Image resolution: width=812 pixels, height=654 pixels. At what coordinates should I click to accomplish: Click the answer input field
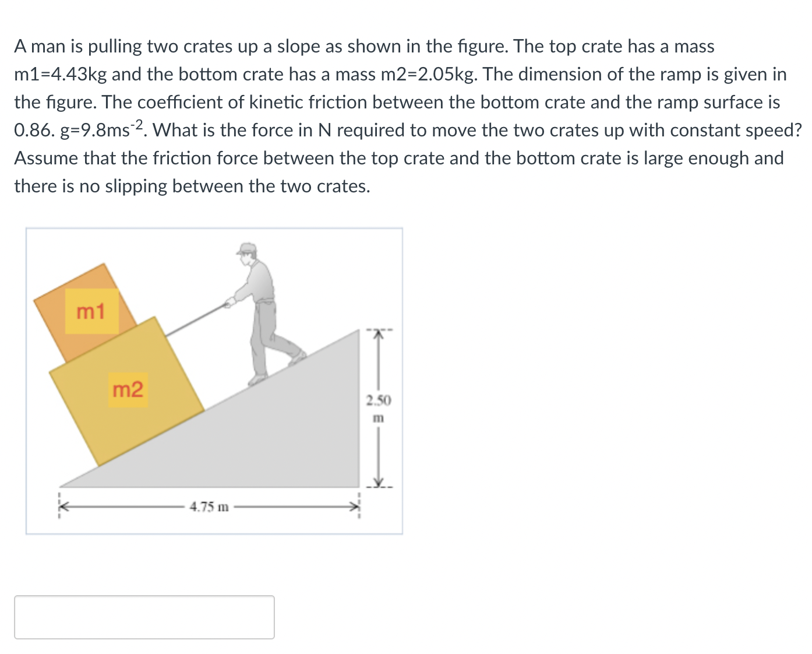click(145, 617)
